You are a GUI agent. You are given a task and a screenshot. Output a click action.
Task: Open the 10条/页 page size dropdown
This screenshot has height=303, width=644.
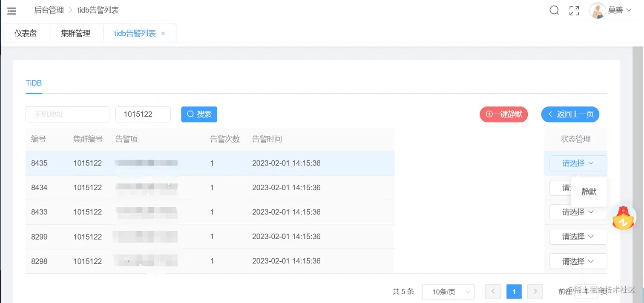coord(448,292)
